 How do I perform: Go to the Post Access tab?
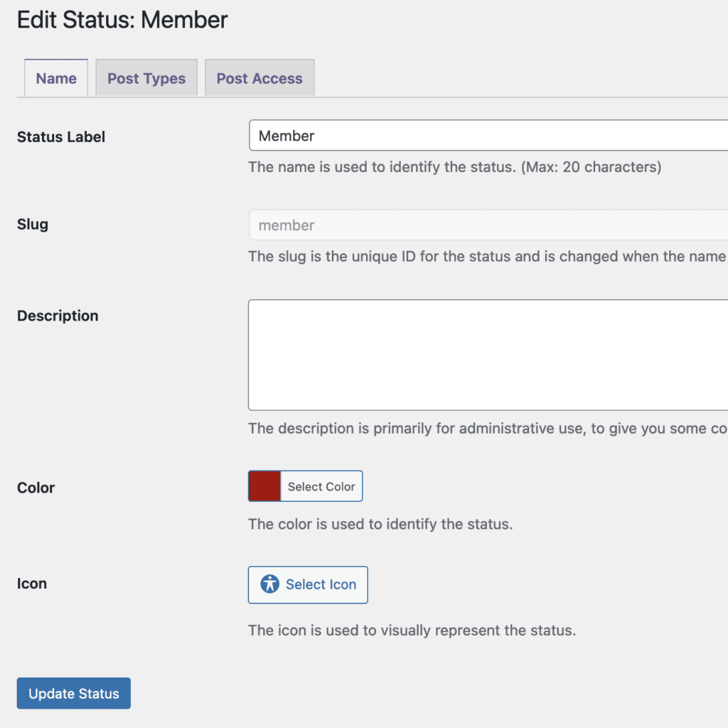[259, 78]
